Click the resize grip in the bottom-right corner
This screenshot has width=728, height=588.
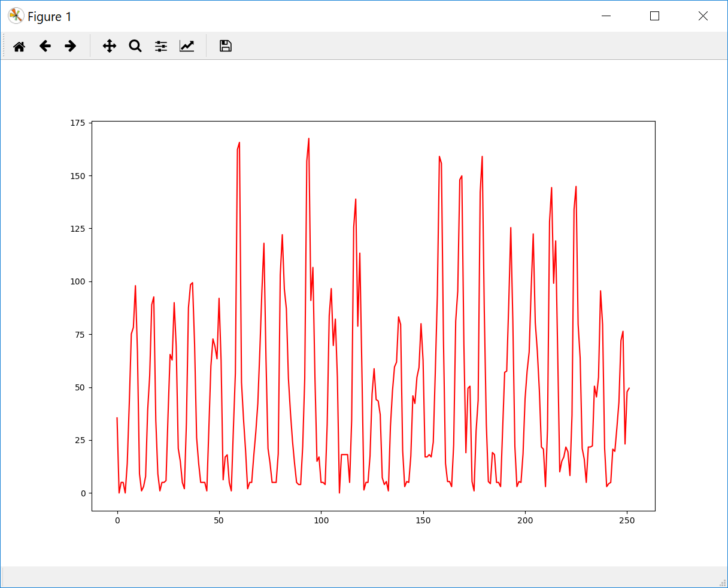[722, 582]
